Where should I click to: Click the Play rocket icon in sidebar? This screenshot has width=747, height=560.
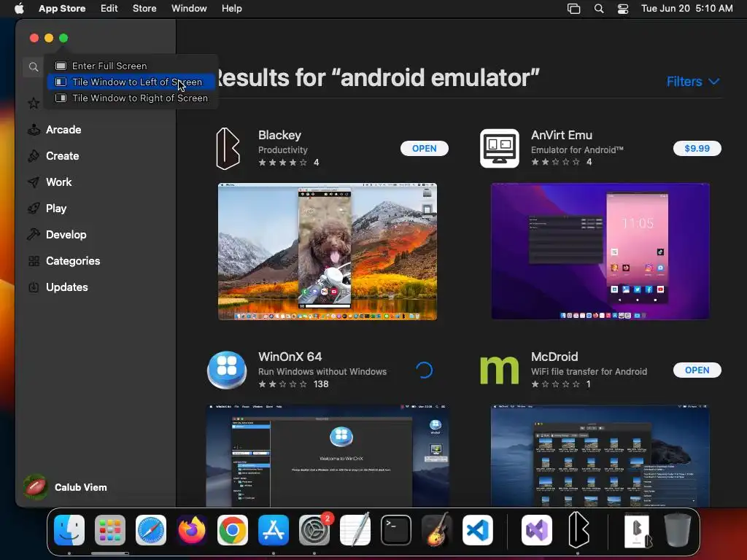34,208
